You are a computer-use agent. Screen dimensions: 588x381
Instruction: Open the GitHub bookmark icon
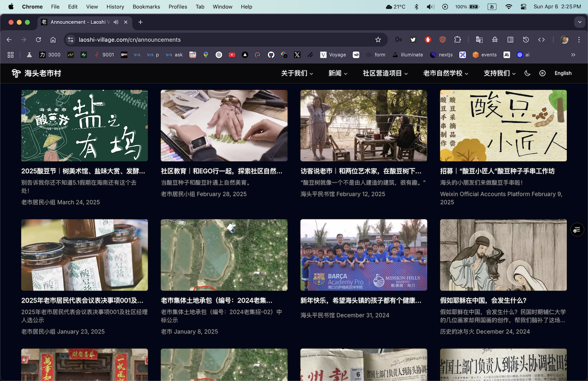(271, 55)
